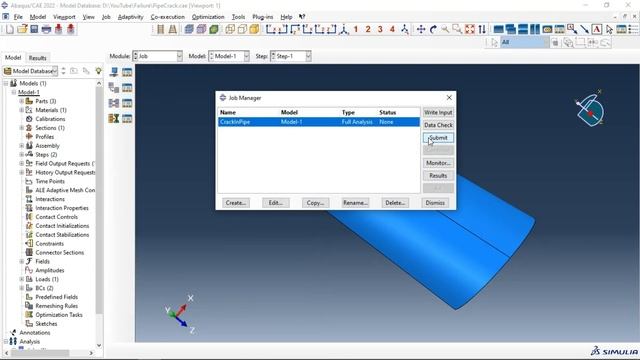The height and width of the screenshot is (360, 640).
Task: Open the Adaptivity menu
Action: point(131,17)
